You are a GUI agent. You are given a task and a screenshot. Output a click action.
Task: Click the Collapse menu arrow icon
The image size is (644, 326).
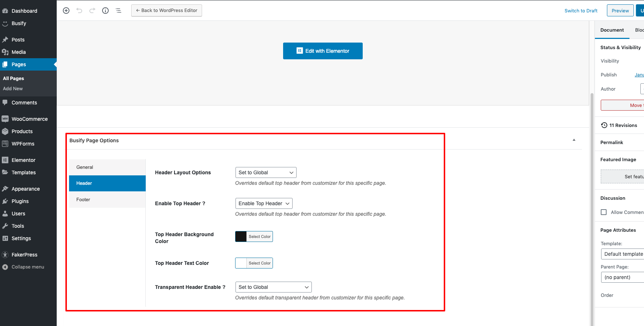pyautogui.click(x=5, y=267)
